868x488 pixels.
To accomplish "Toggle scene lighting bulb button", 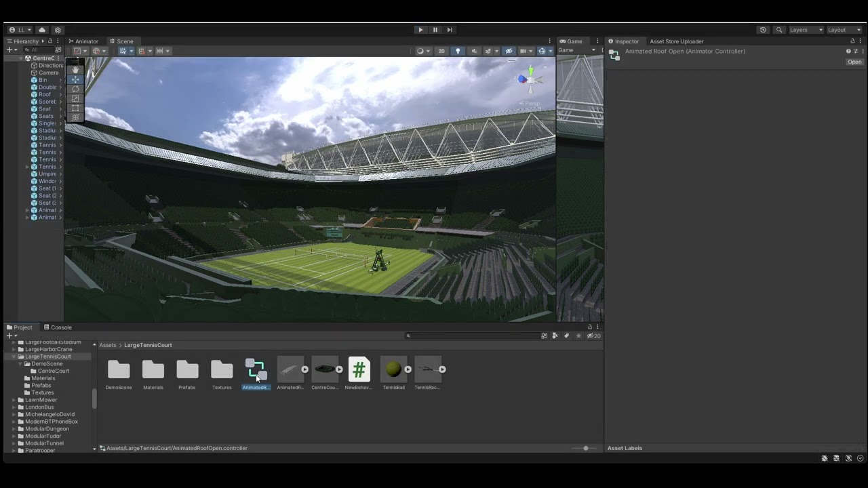I will coord(458,51).
